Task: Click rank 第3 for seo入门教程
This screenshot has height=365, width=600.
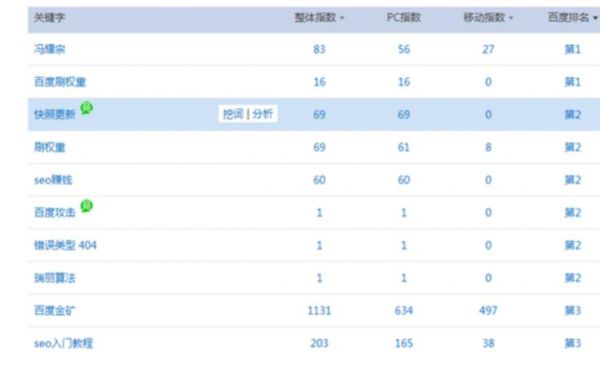Action: (x=573, y=343)
